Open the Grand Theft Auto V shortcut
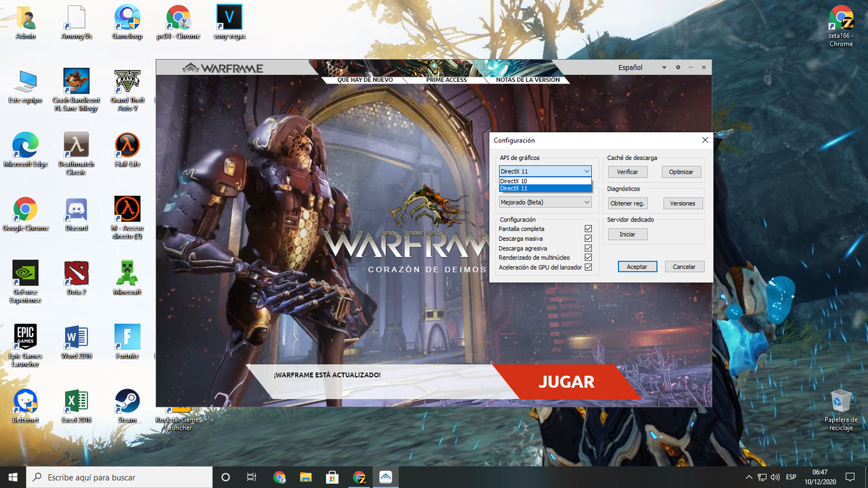This screenshot has height=488, width=868. click(127, 90)
